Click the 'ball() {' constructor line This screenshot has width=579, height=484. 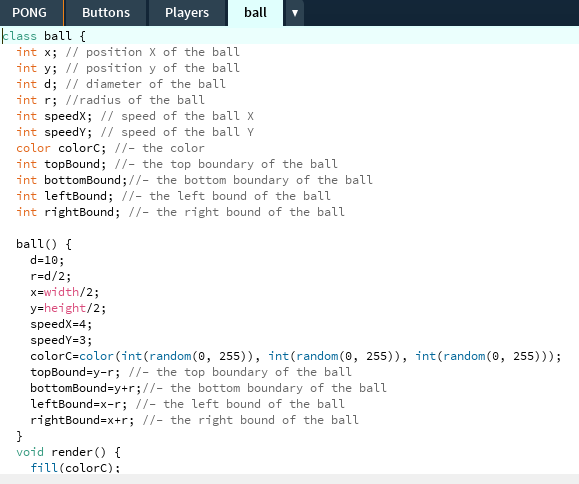[44, 244]
